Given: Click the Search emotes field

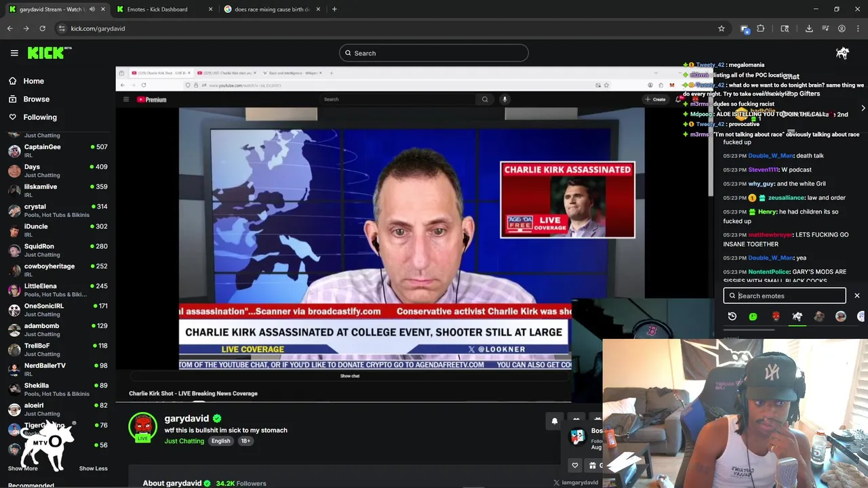Looking at the screenshot, I should pyautogui.click(x=785, y=296).
